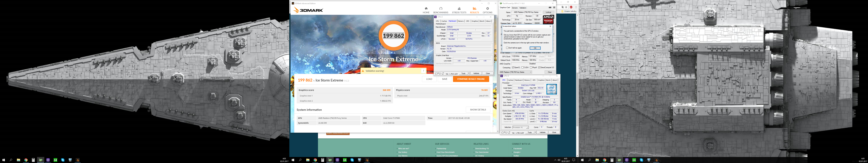This screenshot has width=868, height=163.
Task: Click the Start button on the middle monitor taskbar
Action: [293, 160]
